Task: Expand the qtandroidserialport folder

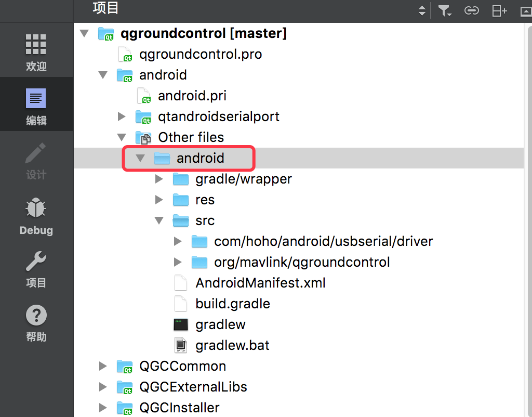Action: [x=121, y=116]
